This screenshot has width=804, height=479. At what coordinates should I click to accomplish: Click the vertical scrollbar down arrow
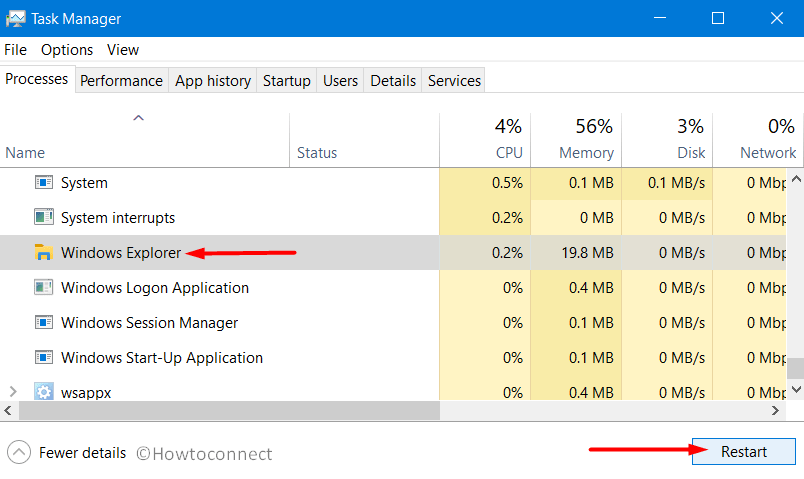pos(796,390)
